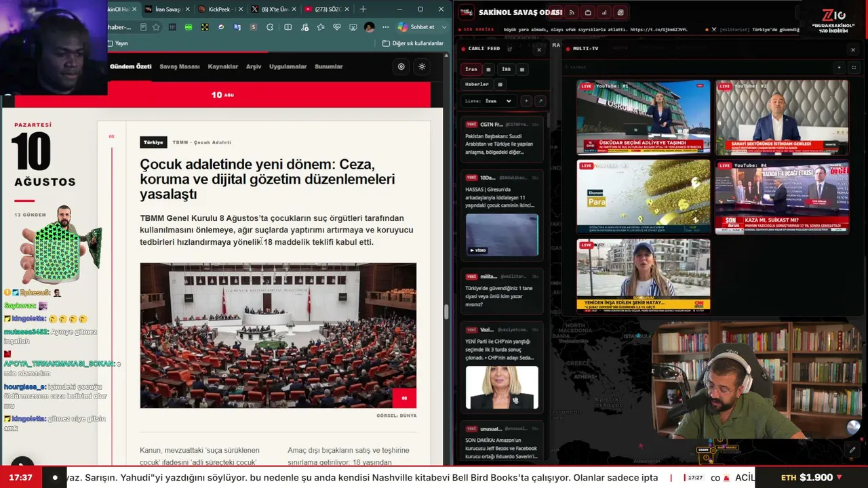
Task: Play the video in the HASSAS Giresun post
Action: click(x=502, y=235)
